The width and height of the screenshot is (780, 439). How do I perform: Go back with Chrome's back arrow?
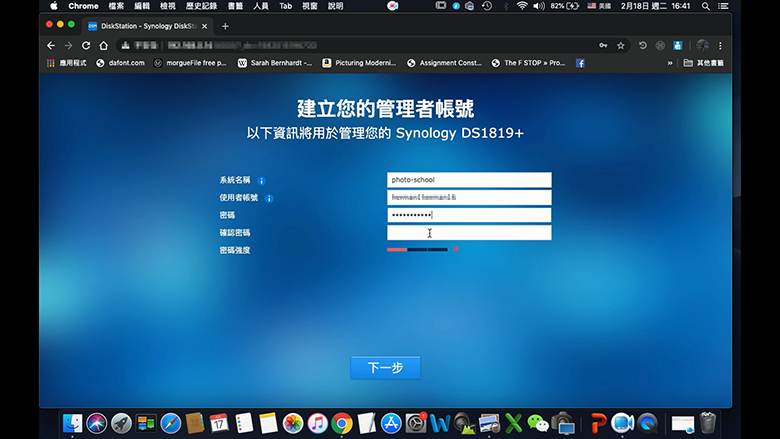(x=51, y=46)
